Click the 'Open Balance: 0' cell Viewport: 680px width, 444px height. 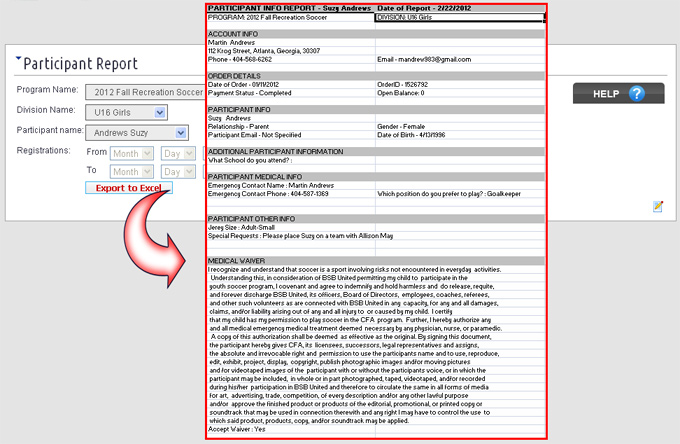click(460, 93)
